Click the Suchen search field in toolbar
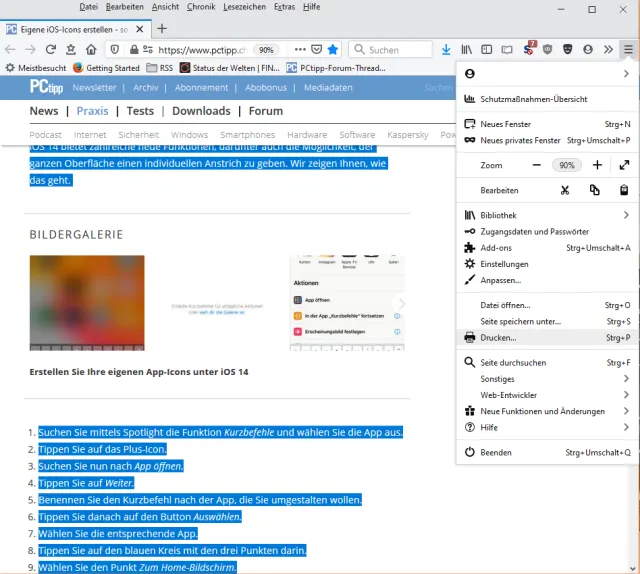The image size is (640, 574). pyautogui.click(x=392, y=49)
